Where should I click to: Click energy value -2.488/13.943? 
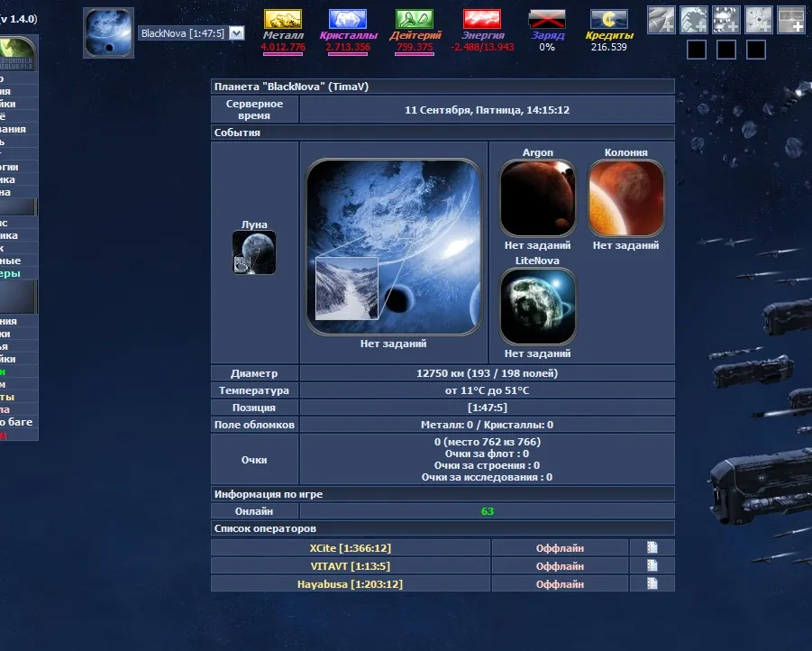(x=482, y=47)
